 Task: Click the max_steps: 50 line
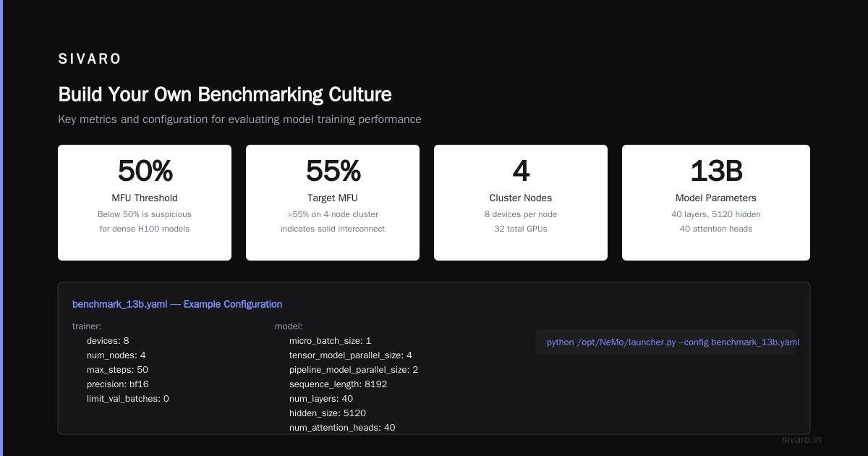point(118,370)
